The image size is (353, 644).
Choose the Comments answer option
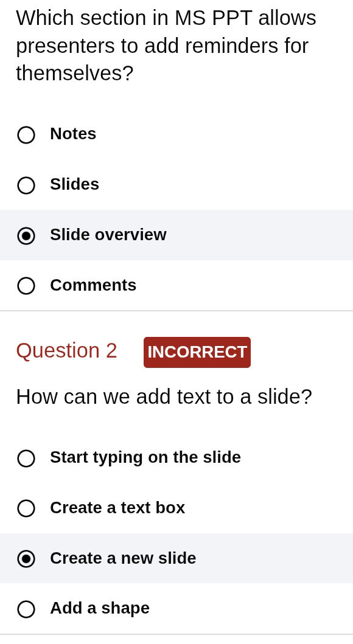click(26, 286)
